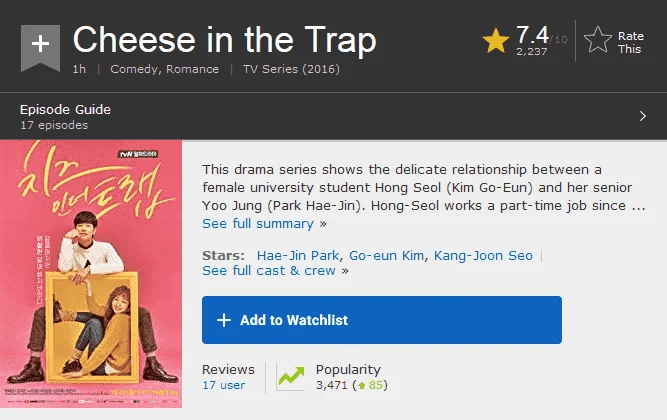667x420 pixels.
Task: Expand Episode Guide with the chevron arrow
Action: [642, 116]
